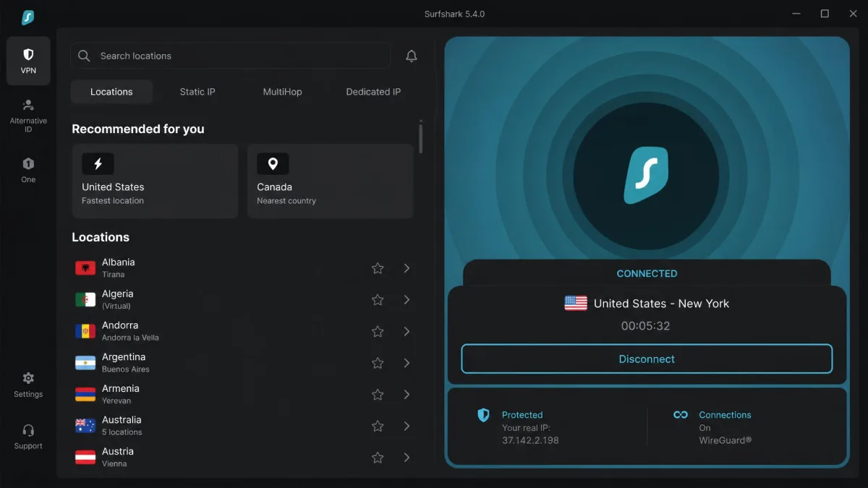The image size is (868, 488).
Task: Click the Austria flag icon
Action: click(85, 457)
